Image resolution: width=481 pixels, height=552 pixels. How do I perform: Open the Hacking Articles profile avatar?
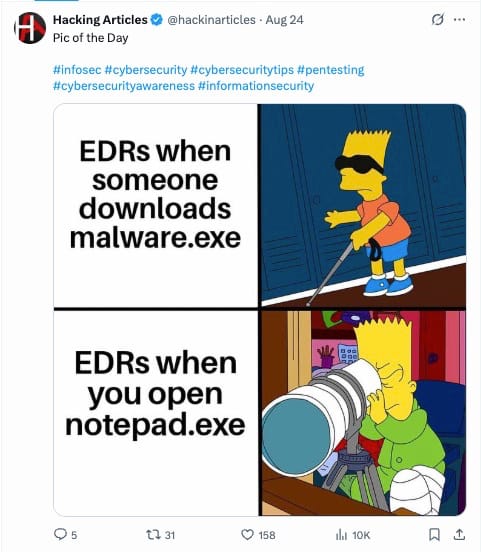point(30,28)
